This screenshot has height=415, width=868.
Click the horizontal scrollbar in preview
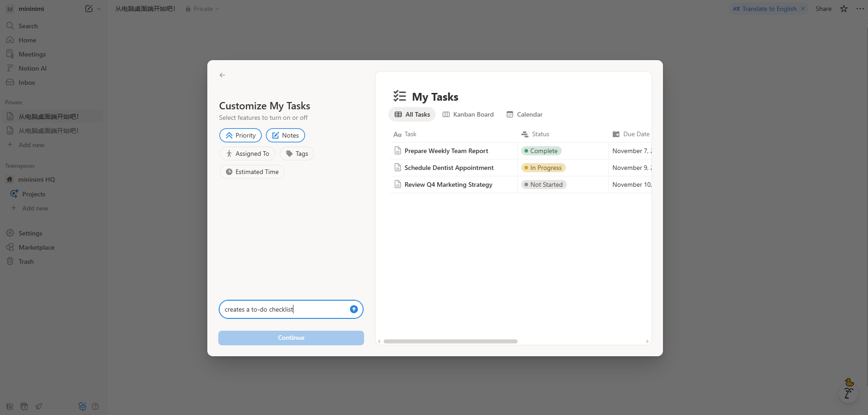[x=450, y=341]
